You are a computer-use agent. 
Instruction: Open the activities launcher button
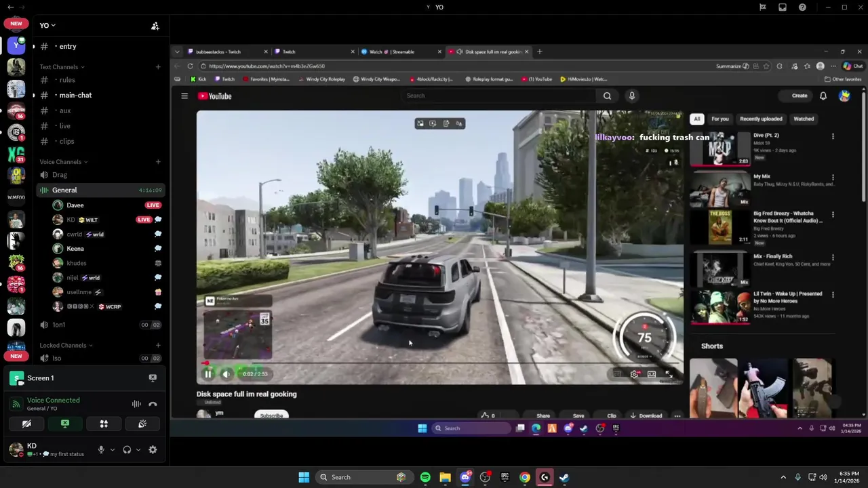tap(104, 424)
